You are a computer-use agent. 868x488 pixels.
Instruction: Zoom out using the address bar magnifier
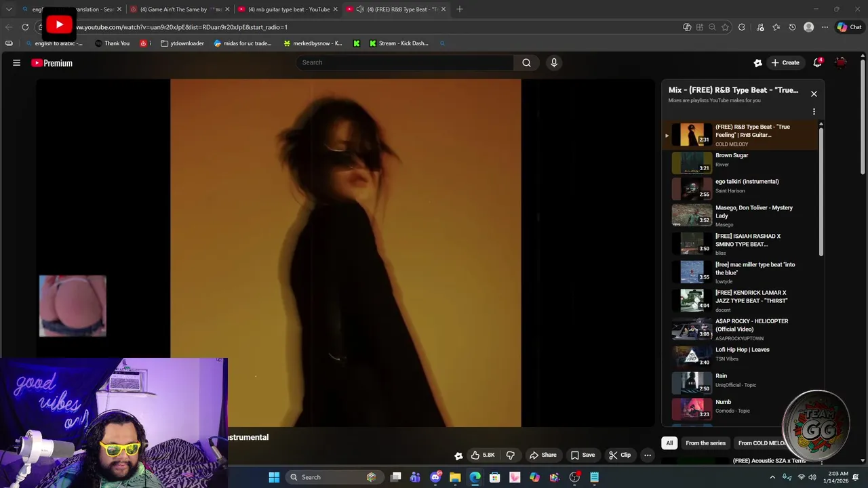[x=712, y=27]
